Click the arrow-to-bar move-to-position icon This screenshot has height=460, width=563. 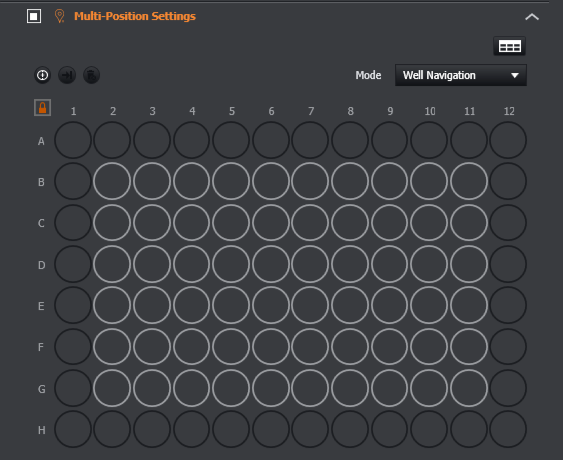67,75
